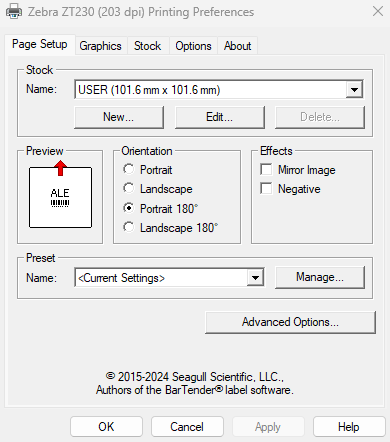Switch to the Page Setup tab
Viewport: 390px width, 442px height.
pyautogui.click(x=40, y=44)
